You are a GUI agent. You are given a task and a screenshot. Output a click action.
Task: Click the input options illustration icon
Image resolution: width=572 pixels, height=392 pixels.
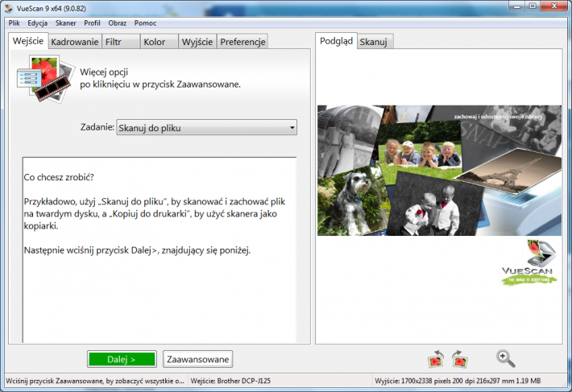tap(45, 78)
